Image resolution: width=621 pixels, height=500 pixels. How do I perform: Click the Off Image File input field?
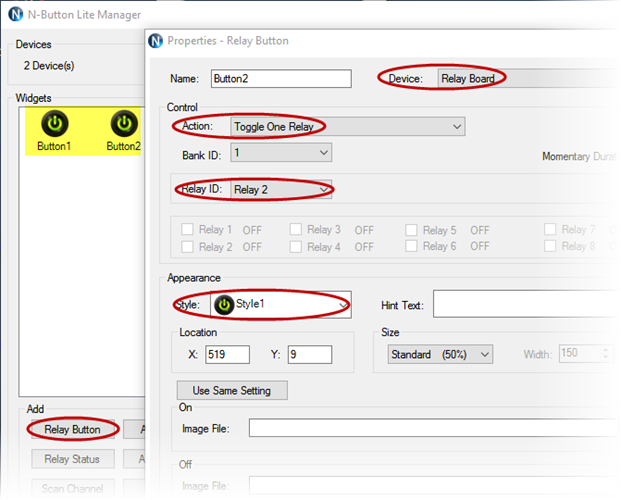pos(434,485)
